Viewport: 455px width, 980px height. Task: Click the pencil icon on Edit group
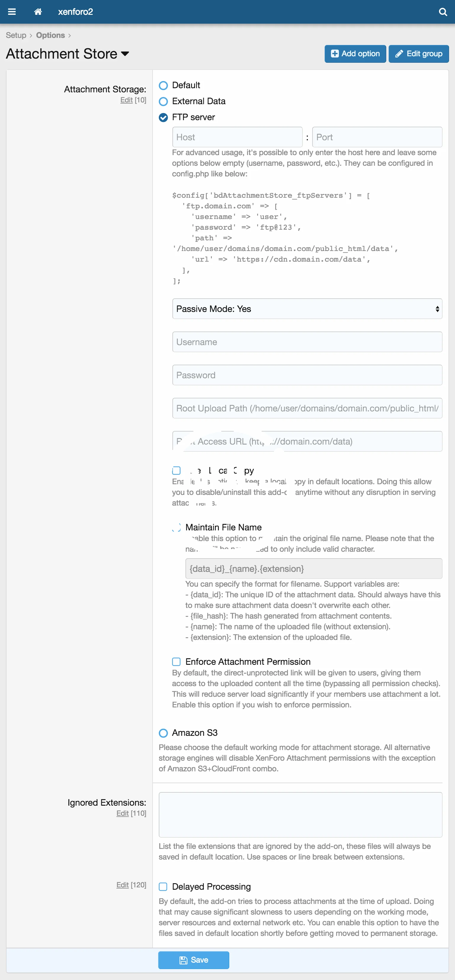pyautogui.click(x=399, y=54)
